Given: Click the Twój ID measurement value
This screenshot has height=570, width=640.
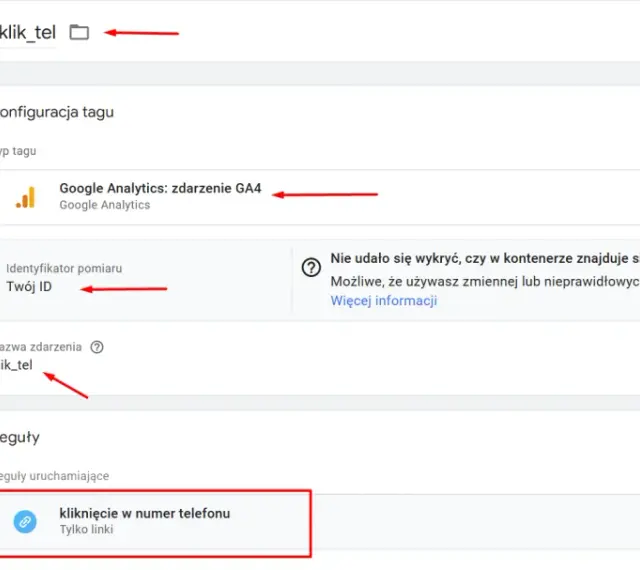Looking at the screenshot, I should tap(29, 287).
